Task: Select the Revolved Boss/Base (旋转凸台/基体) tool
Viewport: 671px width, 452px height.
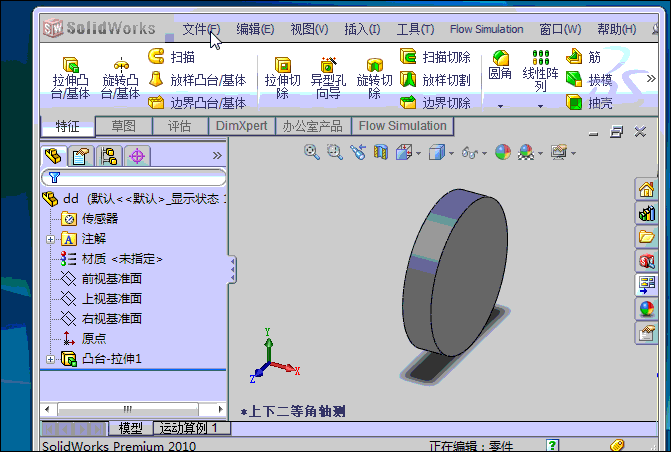Action: (x=121, y=77)
